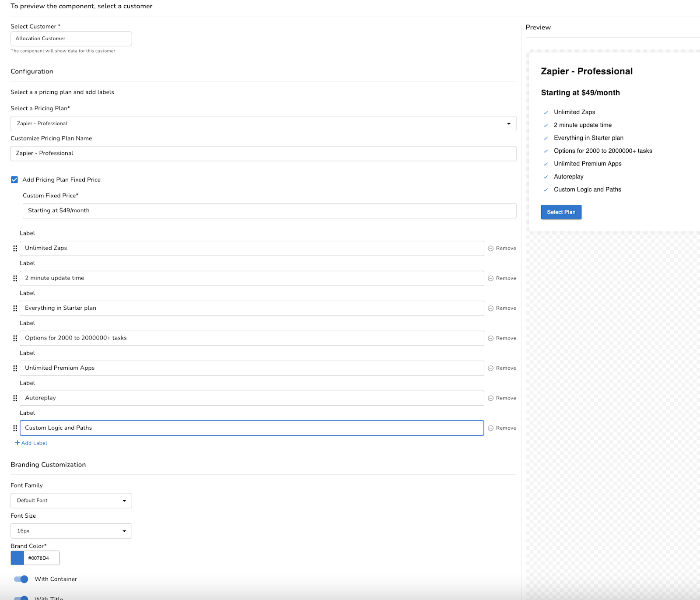Remove the Unlimited Zaps label
700x600 pixels.
[x=502, y=249]
